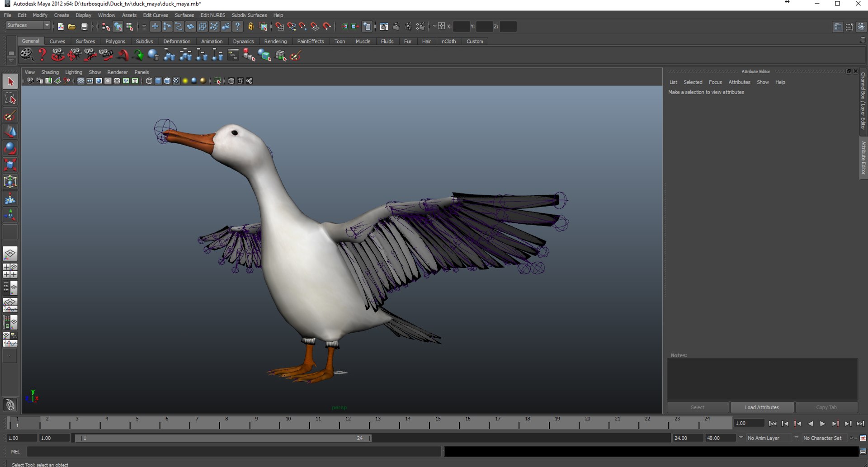Activate the Move tool cone icon

tap(10, 132)
